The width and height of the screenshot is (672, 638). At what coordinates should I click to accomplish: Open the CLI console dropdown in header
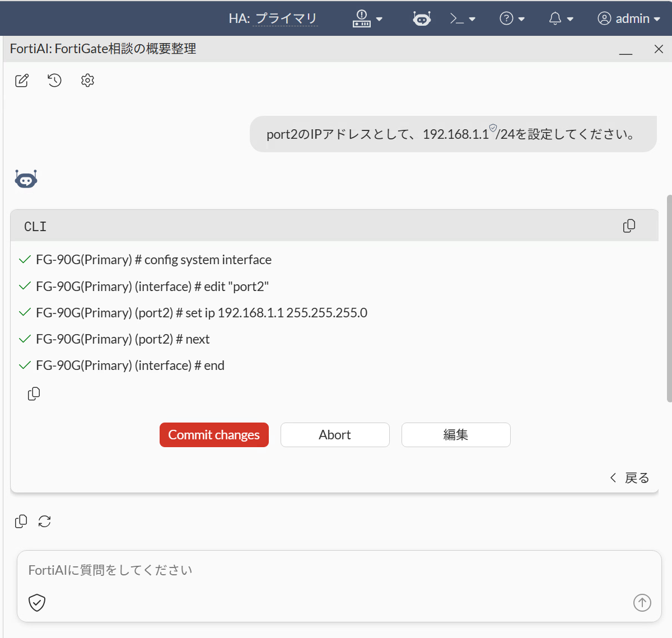point(463,19)
